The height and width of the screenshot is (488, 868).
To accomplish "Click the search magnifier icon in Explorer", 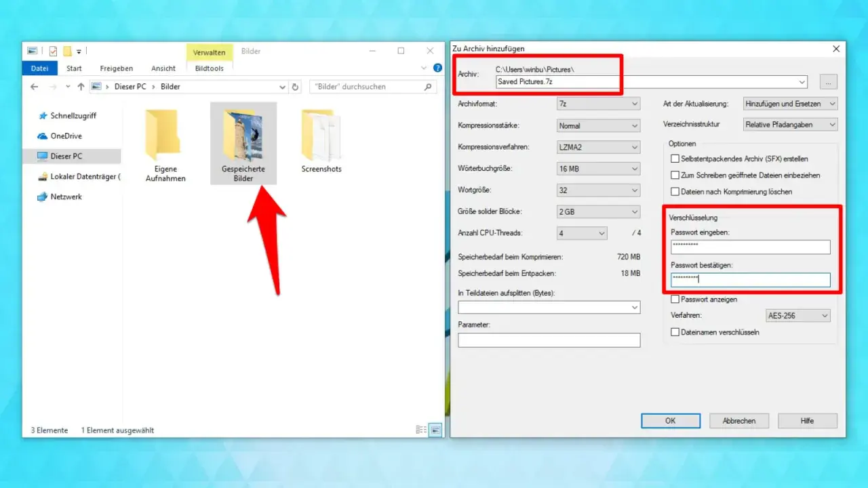I will tap(428, 87).
